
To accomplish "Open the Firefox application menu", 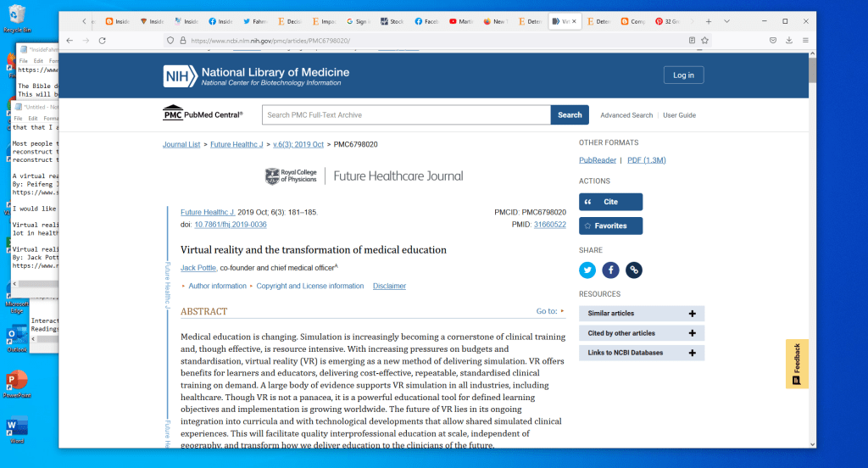I will click(805, 40).
